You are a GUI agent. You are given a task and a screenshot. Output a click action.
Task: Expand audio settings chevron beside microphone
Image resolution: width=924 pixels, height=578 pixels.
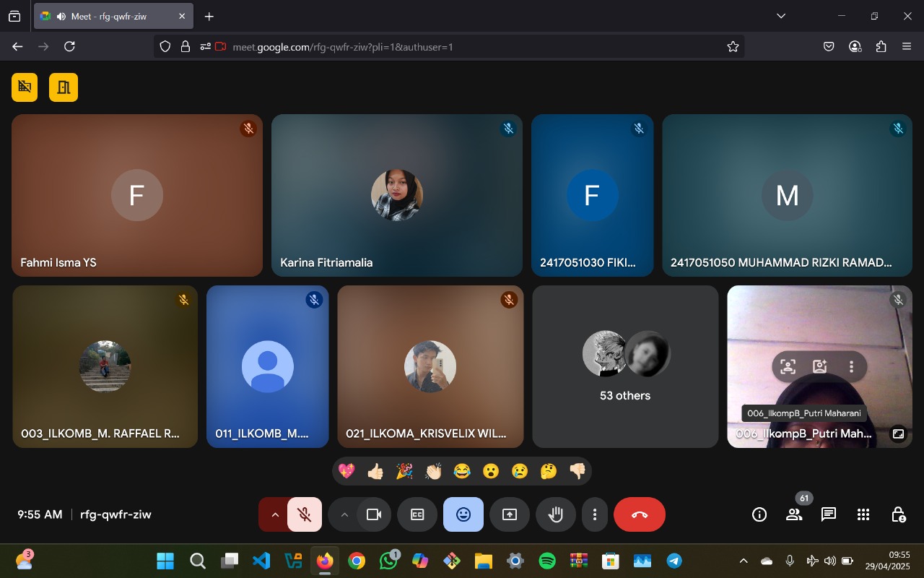point(274,514)
